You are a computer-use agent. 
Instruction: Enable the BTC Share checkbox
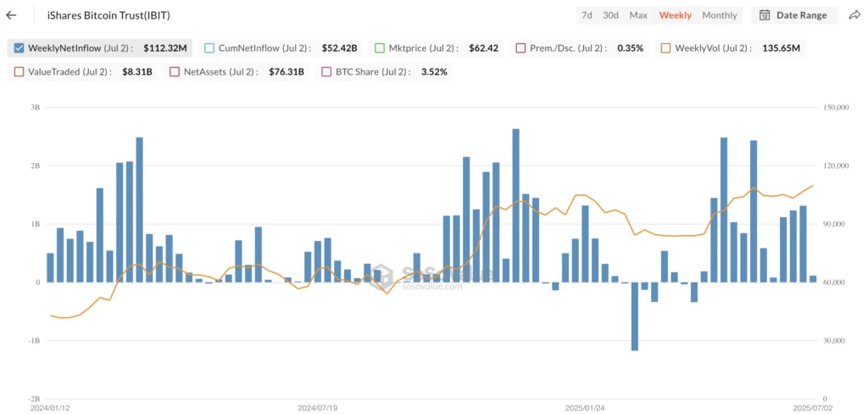click(325, 71)
